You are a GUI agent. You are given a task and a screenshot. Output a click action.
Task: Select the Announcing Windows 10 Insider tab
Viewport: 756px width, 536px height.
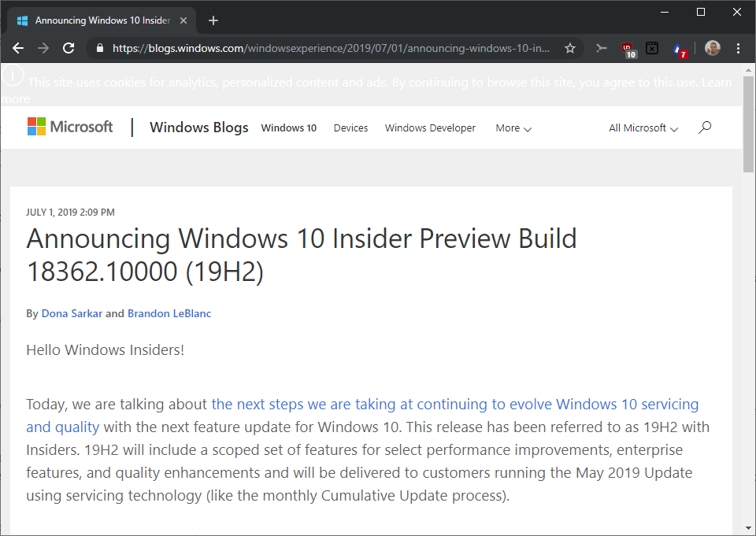pyautogui.click(x=102, y=20)
